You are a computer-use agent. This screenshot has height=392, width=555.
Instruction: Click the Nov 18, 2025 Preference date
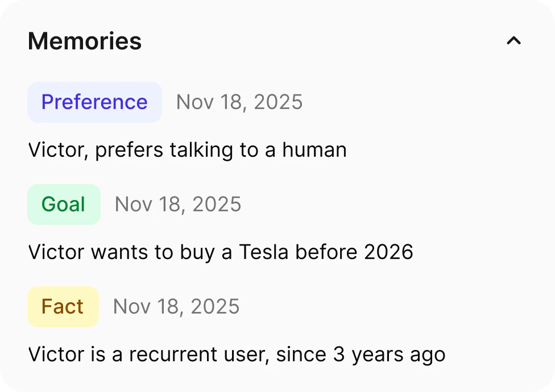pyautogui.click(x=239, y=102)
